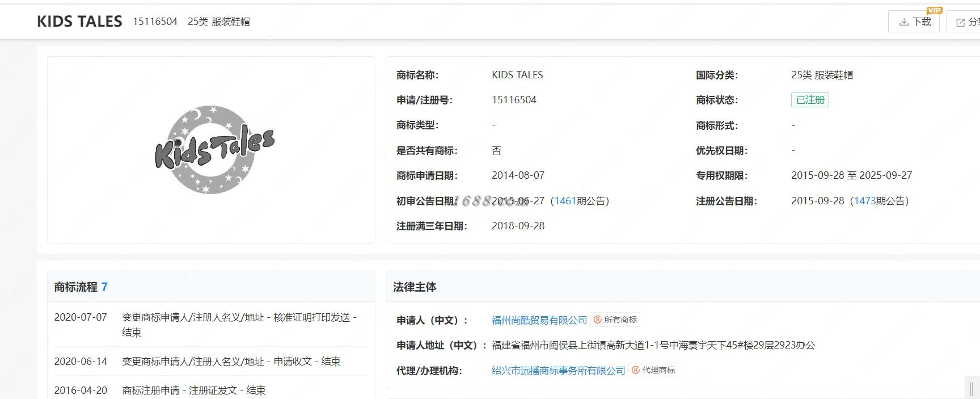Open agency 绍兴市远播商标事务所有限公司 link
Viewport: 980px width, 399px height.
[558, 371]
